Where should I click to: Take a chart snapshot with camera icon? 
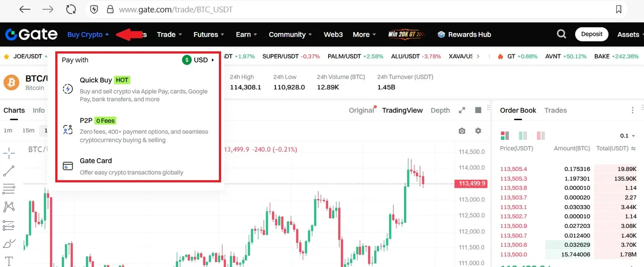pyautogui.click(x=462, y=130)
